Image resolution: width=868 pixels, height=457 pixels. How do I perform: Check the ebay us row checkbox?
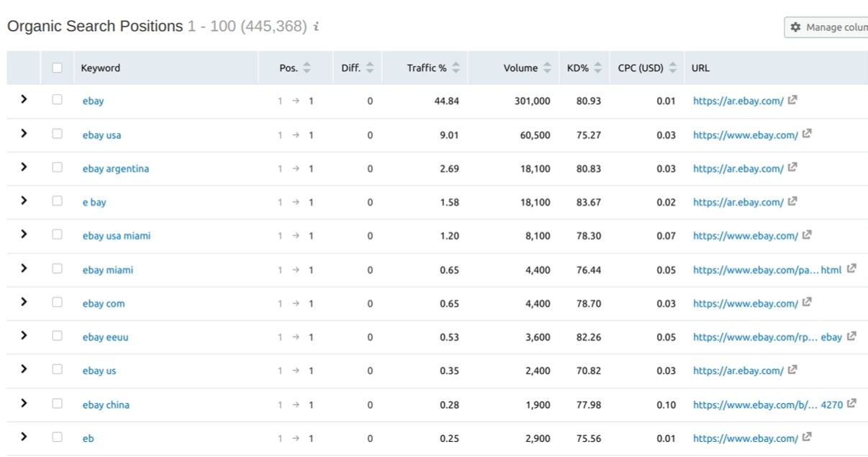(58, 370)
